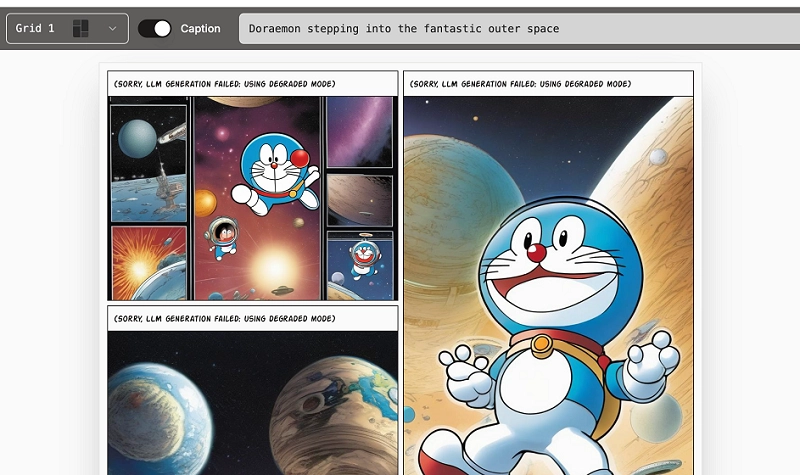Select the top-left multi-panel comic image
The height and width of the screenshot is (475, 800).
tap(253, 198)
